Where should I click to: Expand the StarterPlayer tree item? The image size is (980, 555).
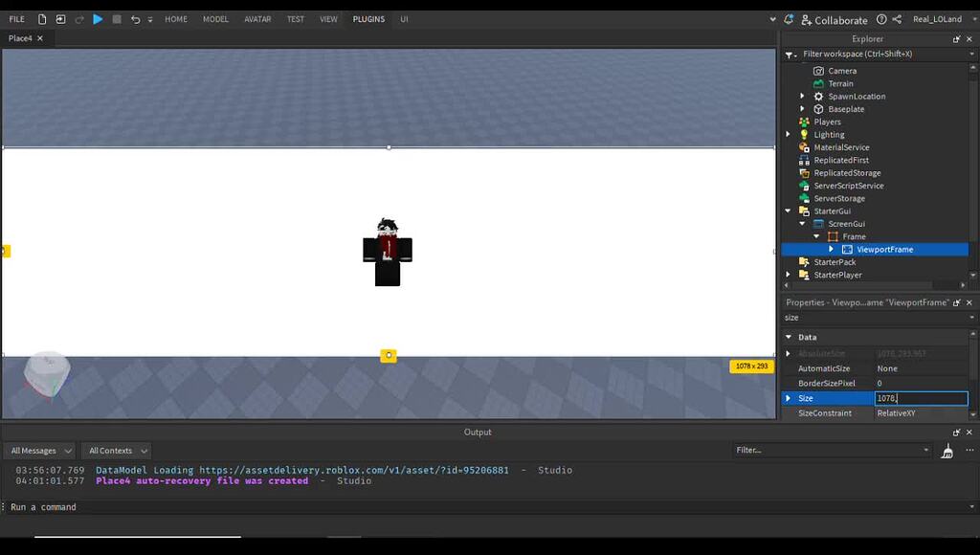click(788, 275)
